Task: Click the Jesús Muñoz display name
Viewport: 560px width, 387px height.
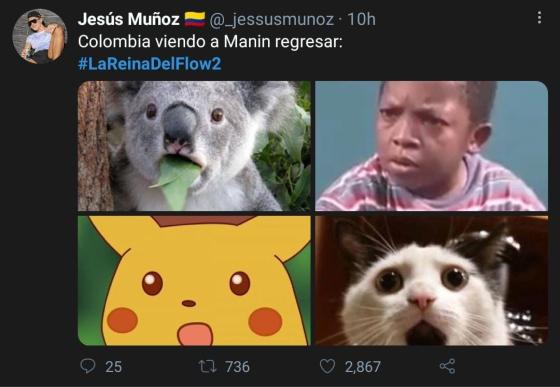Action: [x=129, y=19]
